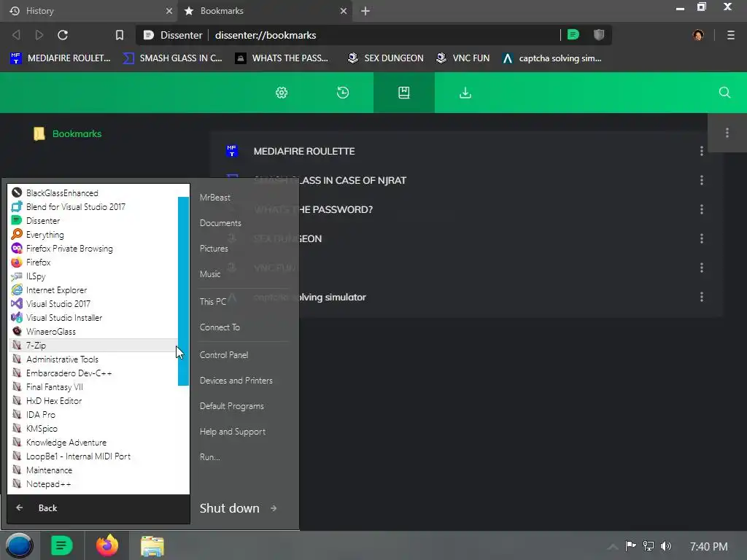Click the volume speaker tray icon
Image resolution: width=747 pixels, height=560 pixels.
(x=666, y=546)
